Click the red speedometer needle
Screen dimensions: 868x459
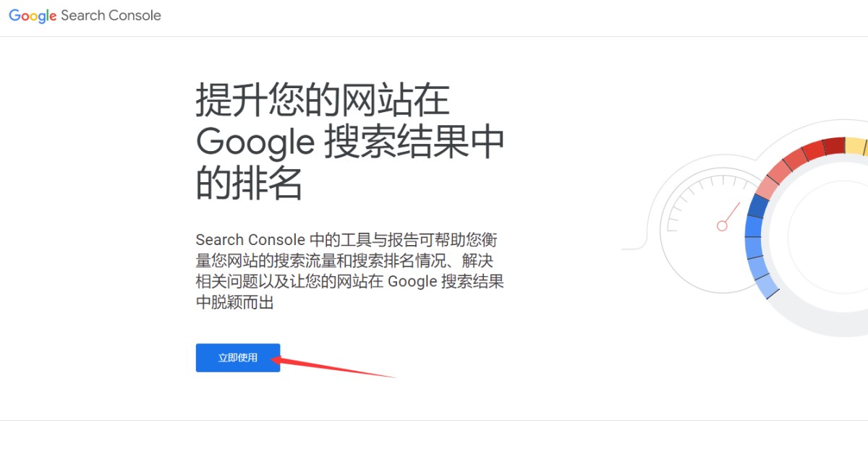732,213
